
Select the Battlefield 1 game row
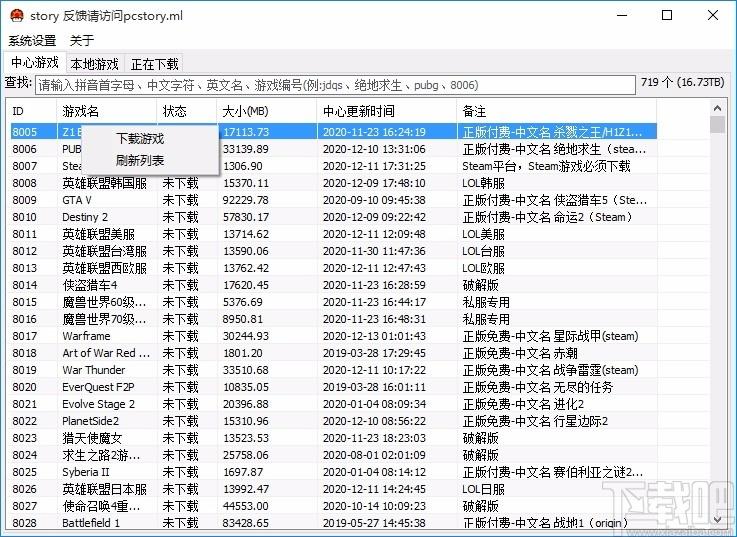(x=333, y=522)
